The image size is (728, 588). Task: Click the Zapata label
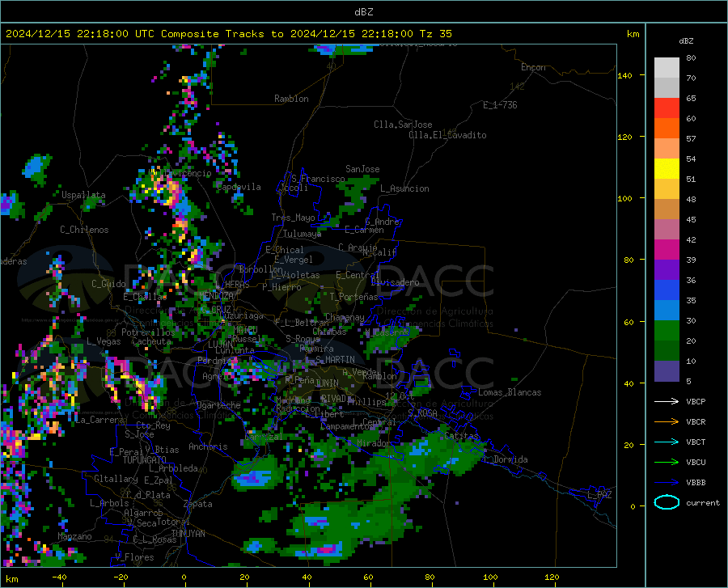click(198, 504)
